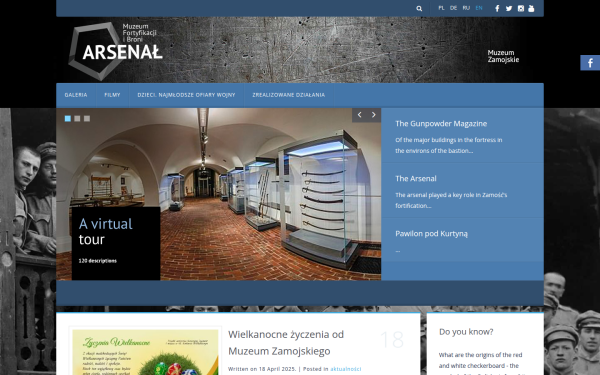Go to the previous slide with the left arrow
This screenshot has width=600, height=375.
[x=359, y=115]
